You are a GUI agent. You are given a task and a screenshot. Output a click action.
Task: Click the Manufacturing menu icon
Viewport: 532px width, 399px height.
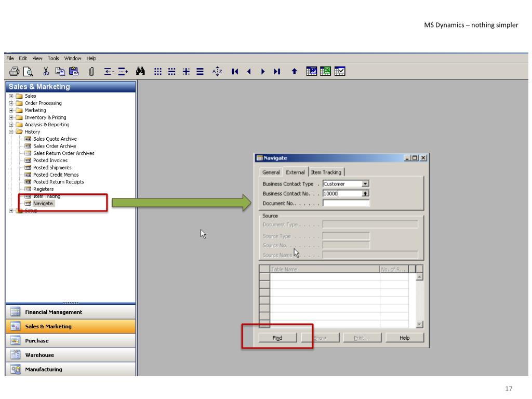click(15, 369)
